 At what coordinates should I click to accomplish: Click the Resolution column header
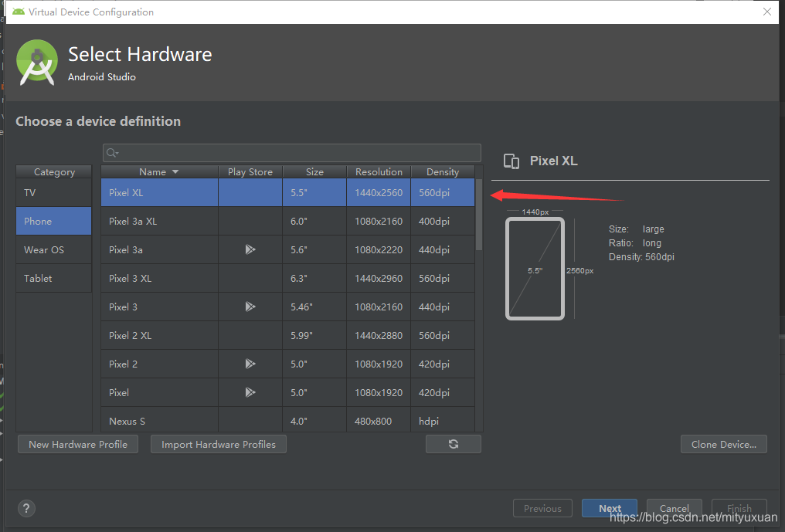(x=379, y=171)
